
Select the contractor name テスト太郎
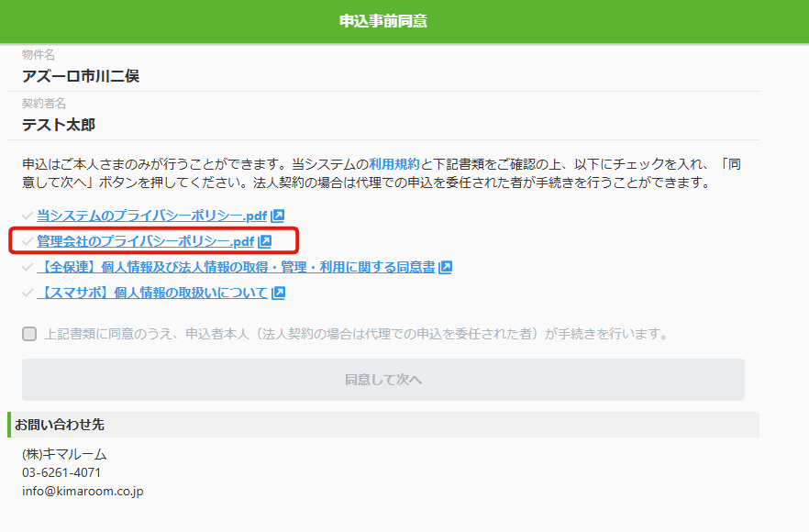pos(59,125)
